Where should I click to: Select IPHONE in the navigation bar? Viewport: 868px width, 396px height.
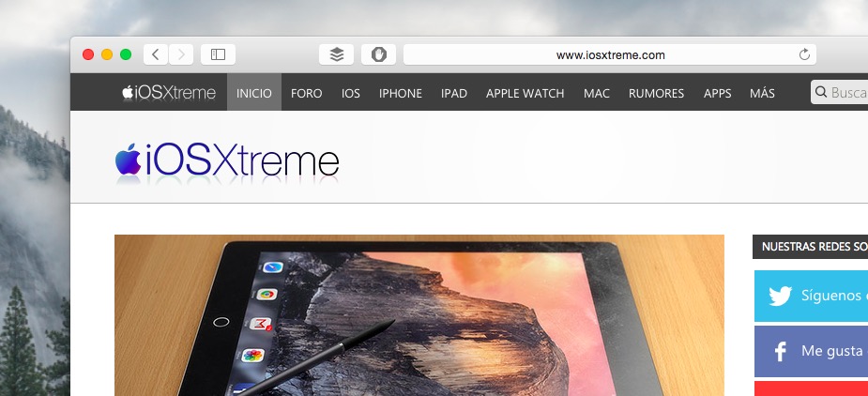[x=401, y=93]
